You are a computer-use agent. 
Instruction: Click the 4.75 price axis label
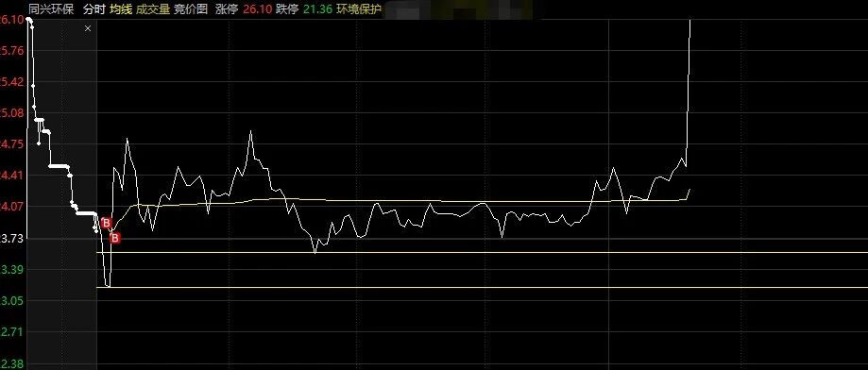12,144
